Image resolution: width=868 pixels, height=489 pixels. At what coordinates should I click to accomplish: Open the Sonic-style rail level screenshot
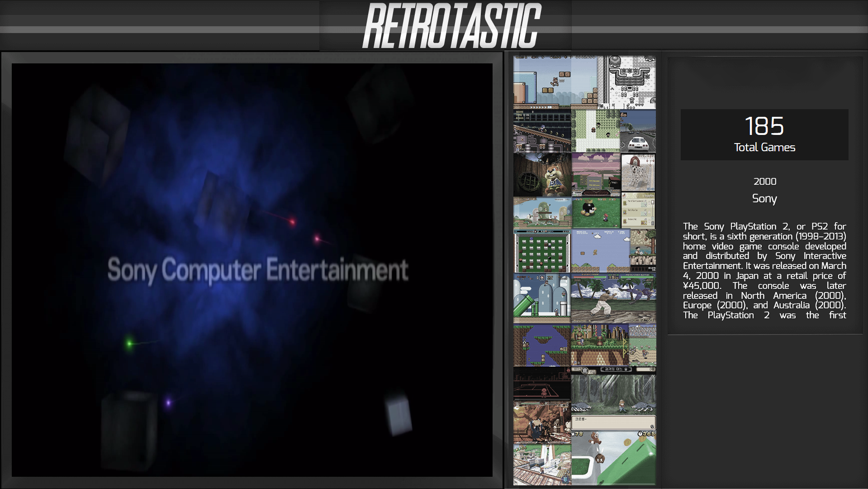tap(542, 131)
